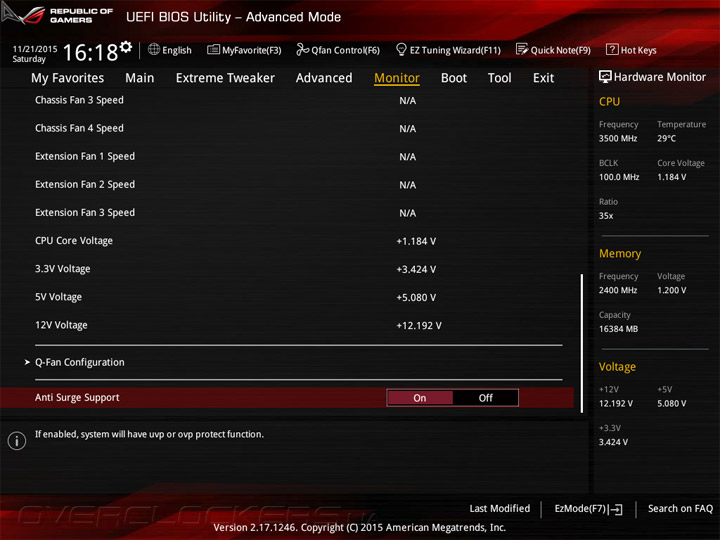
Task: Open Search on FAQ link
Action: [x=680, y=508]
